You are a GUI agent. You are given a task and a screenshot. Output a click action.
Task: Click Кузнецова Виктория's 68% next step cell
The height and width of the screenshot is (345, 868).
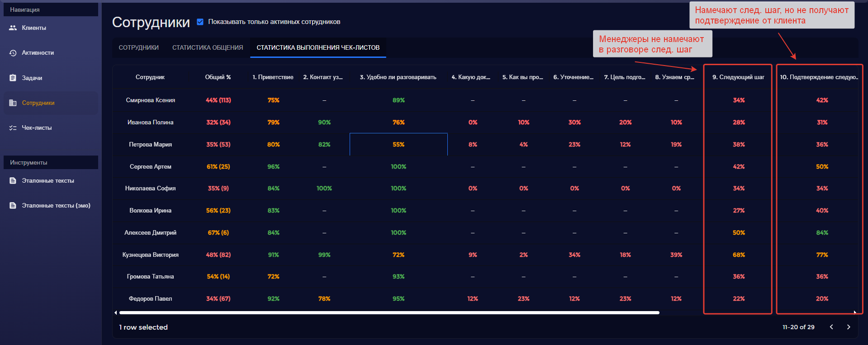[739, 255]
